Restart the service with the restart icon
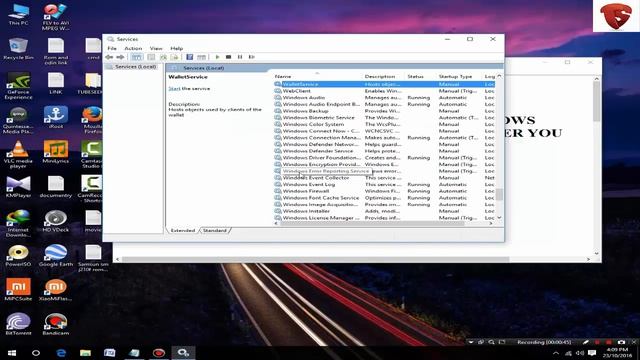The height and width of the screenshot is (360, 640). point(251,57)
